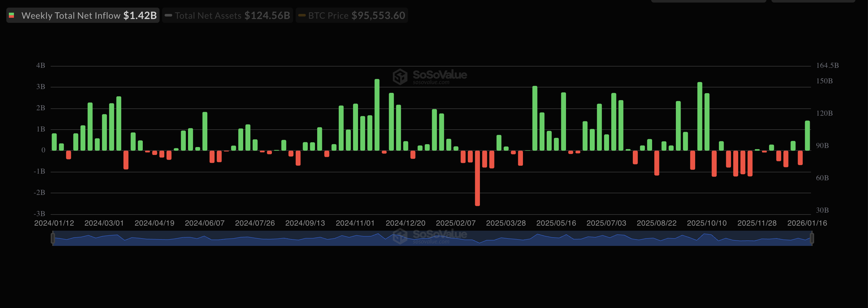Click the SoSoValue cube logo in the chart
Viewport: 868px width, 308px height.
tap(400, 77)
